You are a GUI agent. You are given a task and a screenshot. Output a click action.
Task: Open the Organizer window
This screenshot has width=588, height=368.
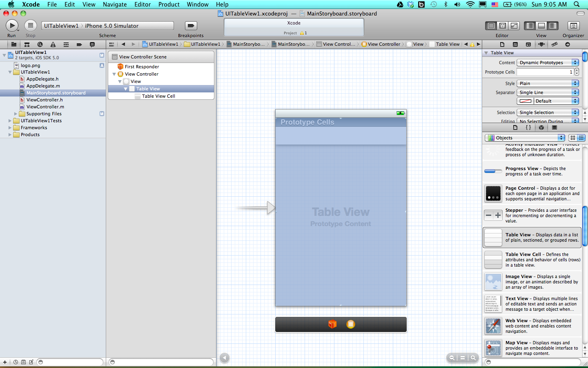click(x=573, y=26)
